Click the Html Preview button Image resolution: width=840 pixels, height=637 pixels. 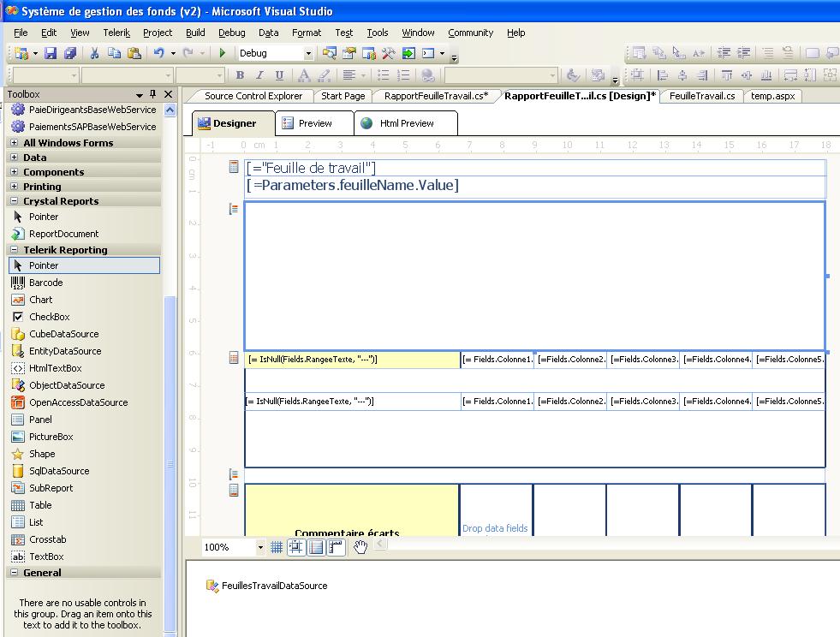406,123
